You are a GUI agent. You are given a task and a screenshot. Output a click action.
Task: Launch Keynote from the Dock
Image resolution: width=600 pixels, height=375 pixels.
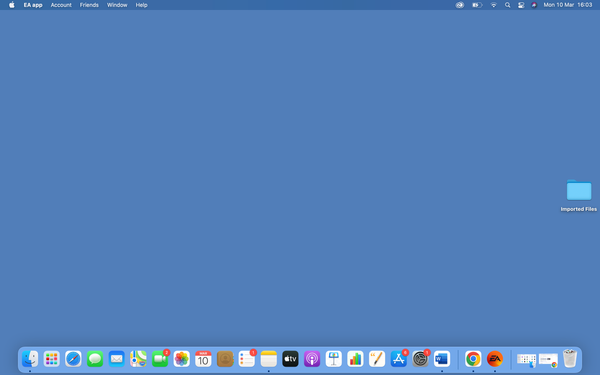(333, 359)
